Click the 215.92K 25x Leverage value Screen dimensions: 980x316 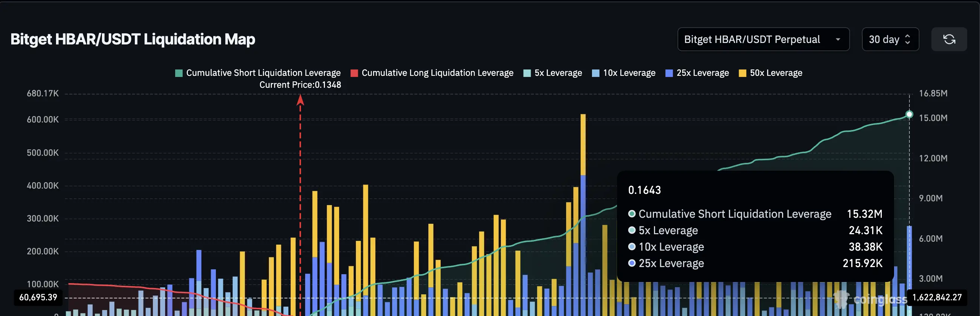(x=862, y=263)
